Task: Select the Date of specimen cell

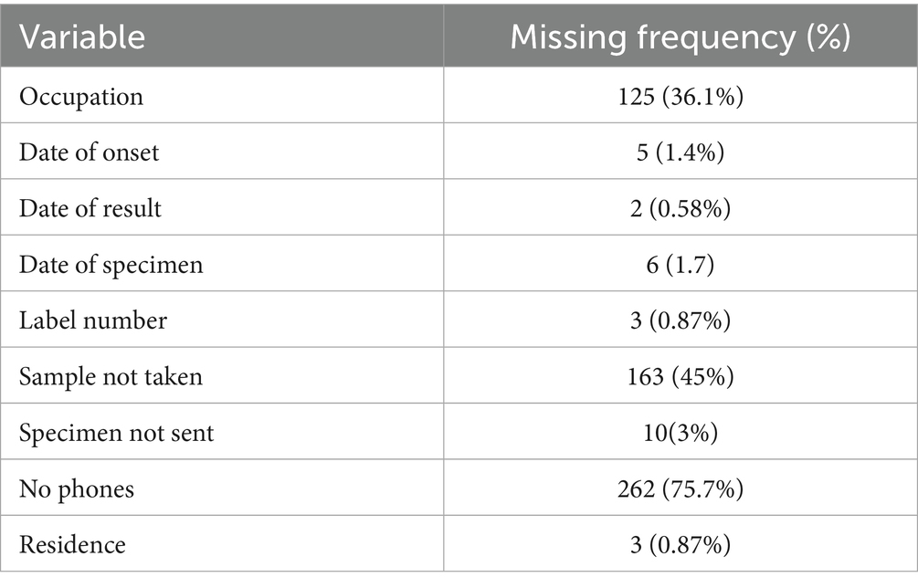Action: [x=111, y=265]
